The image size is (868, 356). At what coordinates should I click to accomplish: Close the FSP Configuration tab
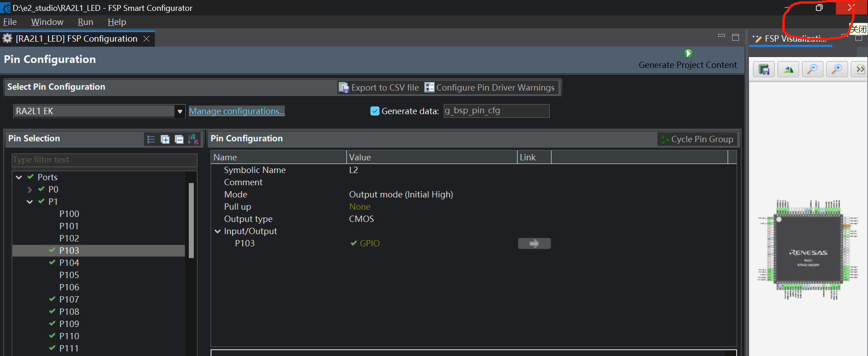coord(146,39)
